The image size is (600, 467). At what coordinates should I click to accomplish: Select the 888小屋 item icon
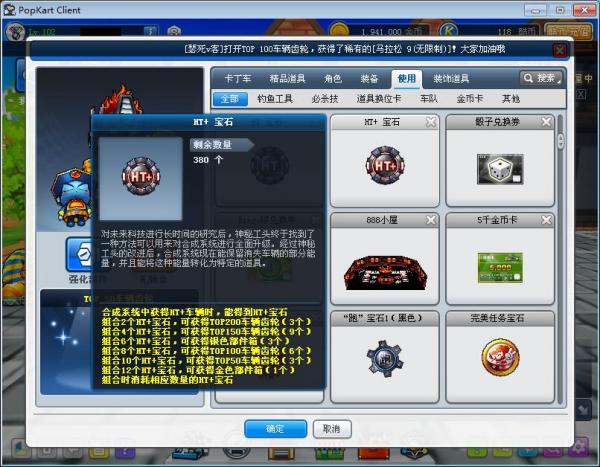385,273
